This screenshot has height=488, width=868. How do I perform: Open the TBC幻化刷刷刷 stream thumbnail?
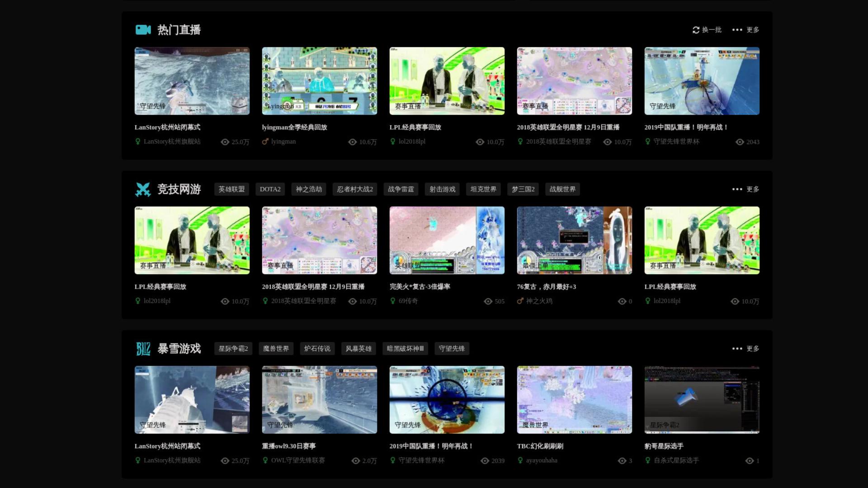[575, 400]
